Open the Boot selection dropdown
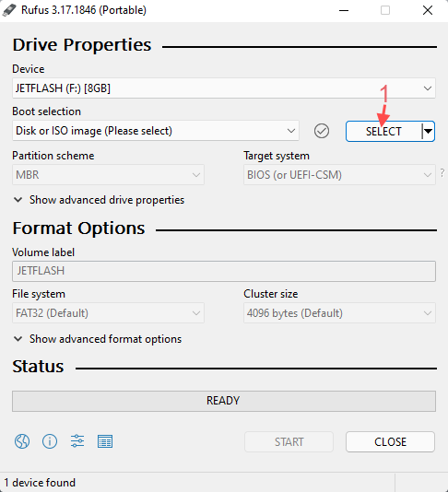 point(156,131)
